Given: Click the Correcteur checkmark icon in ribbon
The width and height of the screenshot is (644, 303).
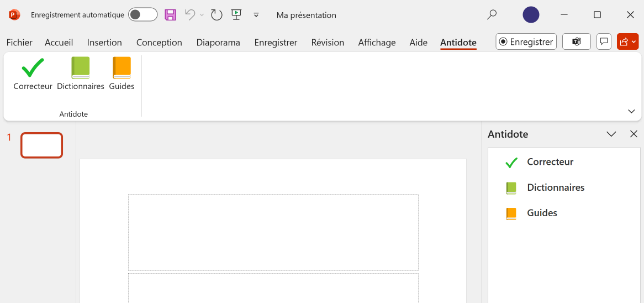Looking at the screenshot, I should coord(33,68).
